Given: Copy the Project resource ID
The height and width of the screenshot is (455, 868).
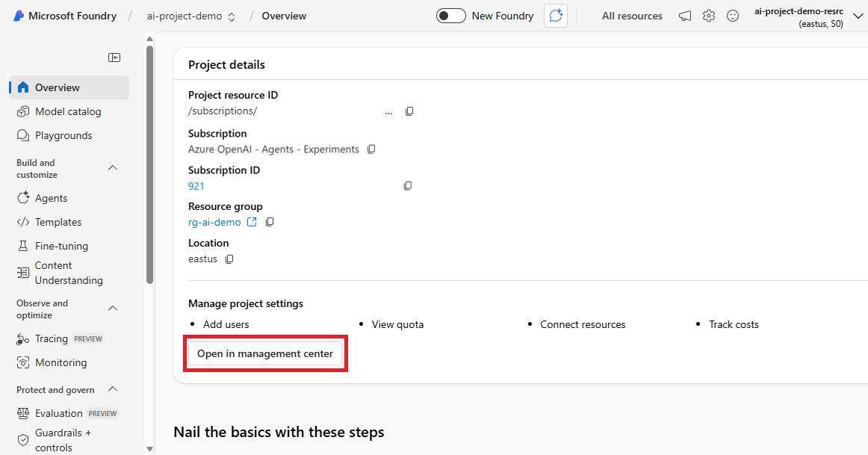Looking at the screenshot, I should [x=409, y=111].
